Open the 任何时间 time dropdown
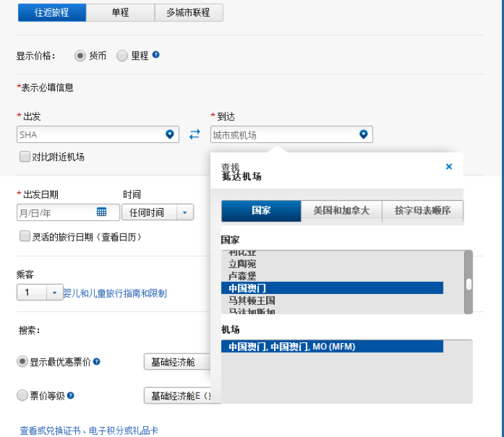The width and height of the screenshot is (504, 437). [157, 213]
